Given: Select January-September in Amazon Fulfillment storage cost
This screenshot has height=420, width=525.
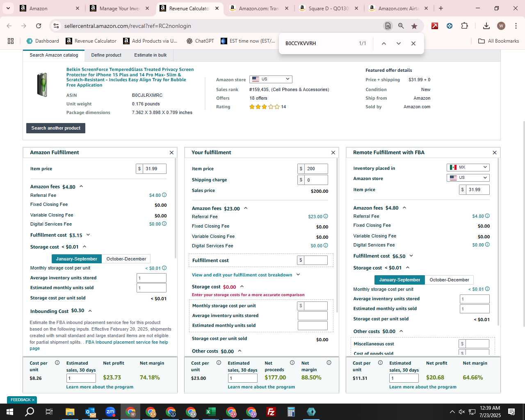Looking at the screenshot, I should [x=77, y=259].
